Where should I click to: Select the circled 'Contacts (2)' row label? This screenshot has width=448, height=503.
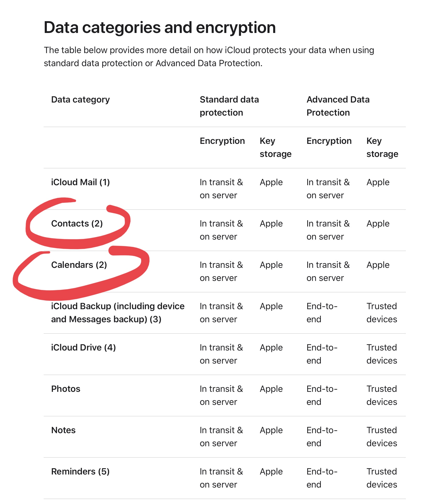click(x=77, y=224)
